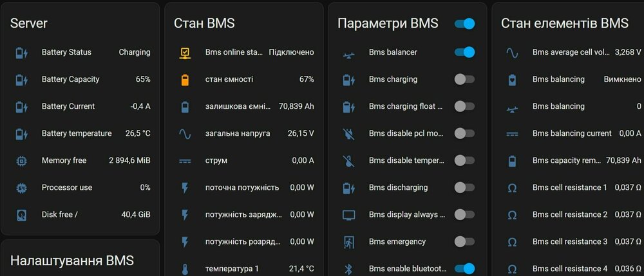This screenshot has height=276, width=644.
Task: Click the температура 1 thermometer icon
Action: coord(185,269)
